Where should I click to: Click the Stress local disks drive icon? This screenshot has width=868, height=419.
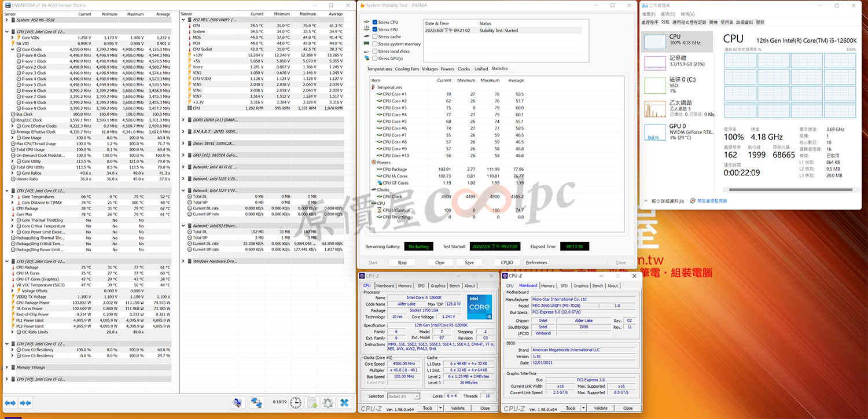click(x=366, y=51)
